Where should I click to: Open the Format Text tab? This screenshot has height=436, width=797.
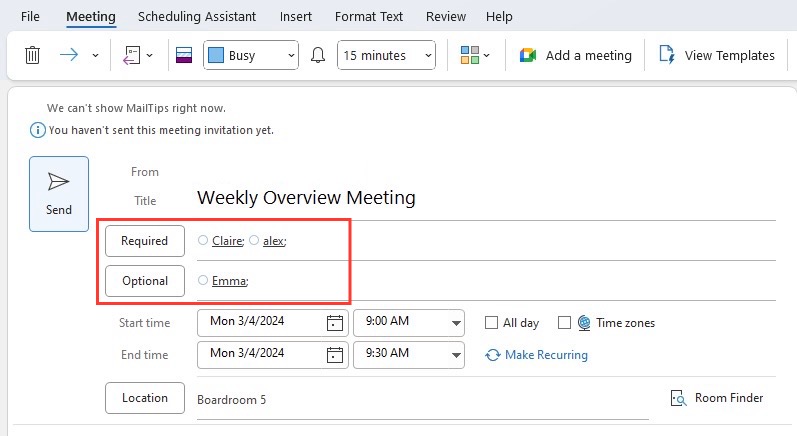point(369,16)
